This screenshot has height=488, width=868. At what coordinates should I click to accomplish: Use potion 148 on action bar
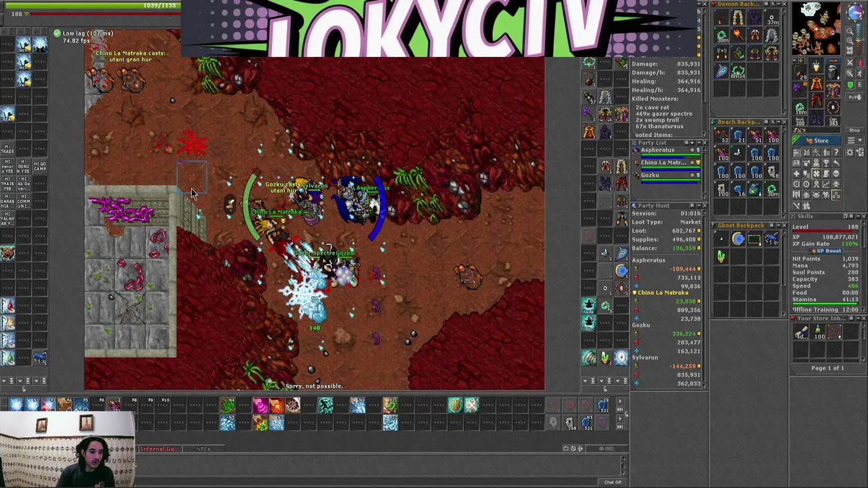coord(570,424)
